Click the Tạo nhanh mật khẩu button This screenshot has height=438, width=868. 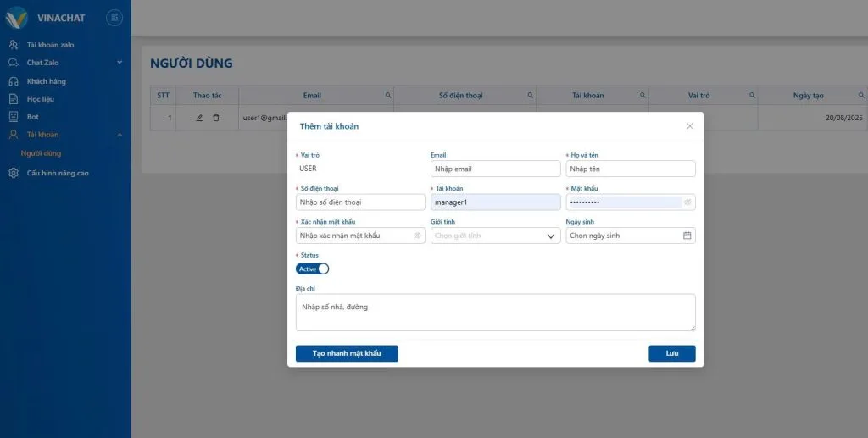coord(347,353)
